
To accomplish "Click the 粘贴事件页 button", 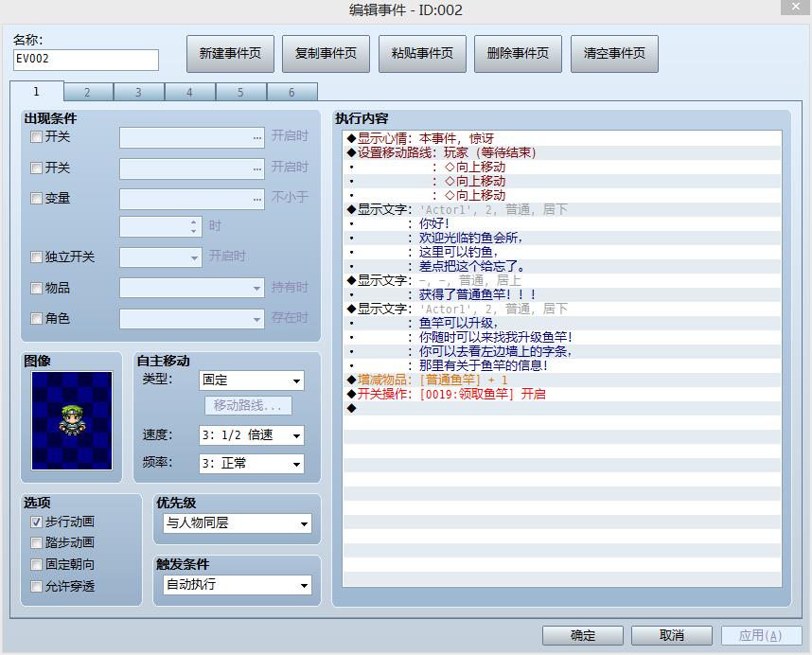I will click(x=422, y=53).
